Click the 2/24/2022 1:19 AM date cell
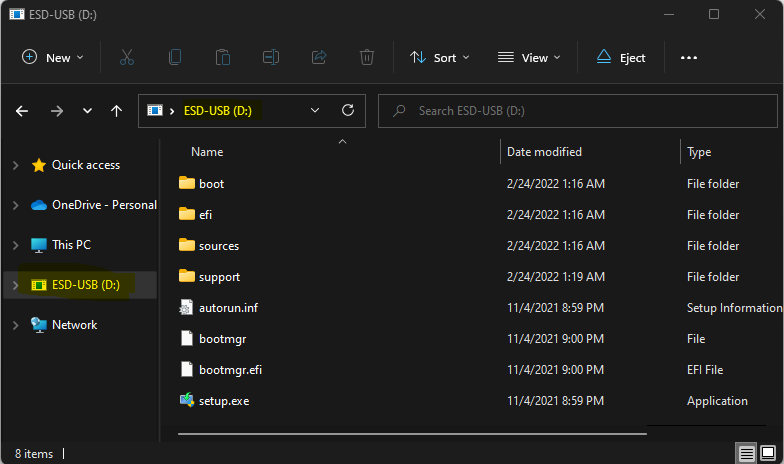The width and height of the screenshot is (784, 464). tap(556, 277)
